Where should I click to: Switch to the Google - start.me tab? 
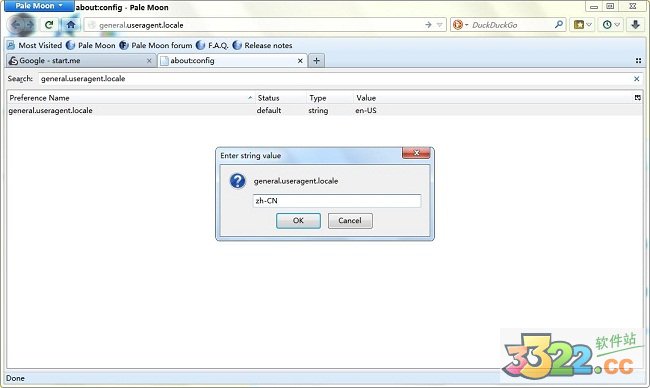click(77, 61)
